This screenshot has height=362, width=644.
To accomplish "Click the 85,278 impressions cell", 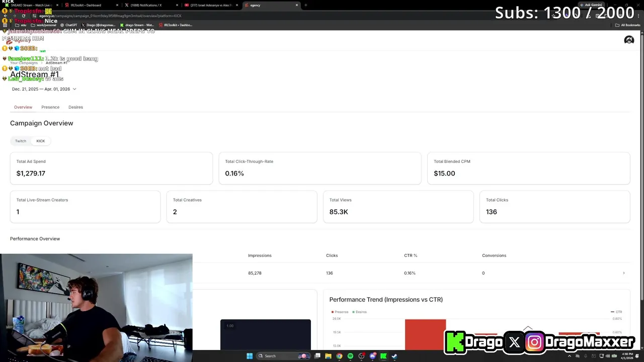I will click(x=255, y=273).
